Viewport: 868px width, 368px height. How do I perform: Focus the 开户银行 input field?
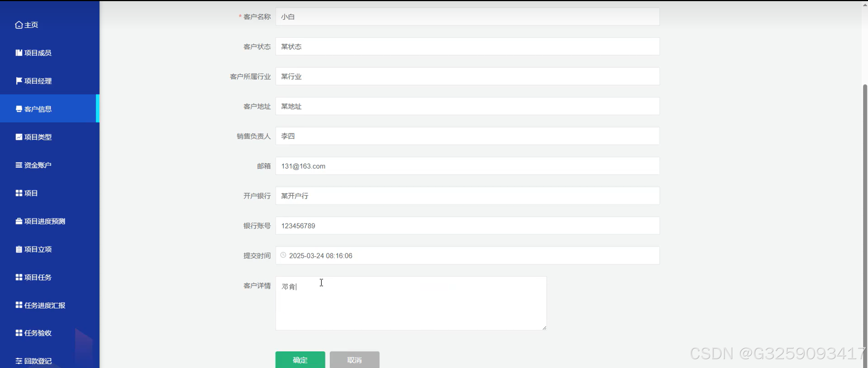point(467,195)
